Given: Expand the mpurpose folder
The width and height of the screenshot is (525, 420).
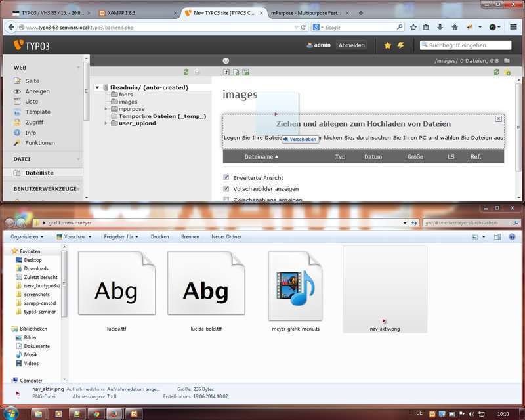Looking at the screenshot, I should [106, 109].
